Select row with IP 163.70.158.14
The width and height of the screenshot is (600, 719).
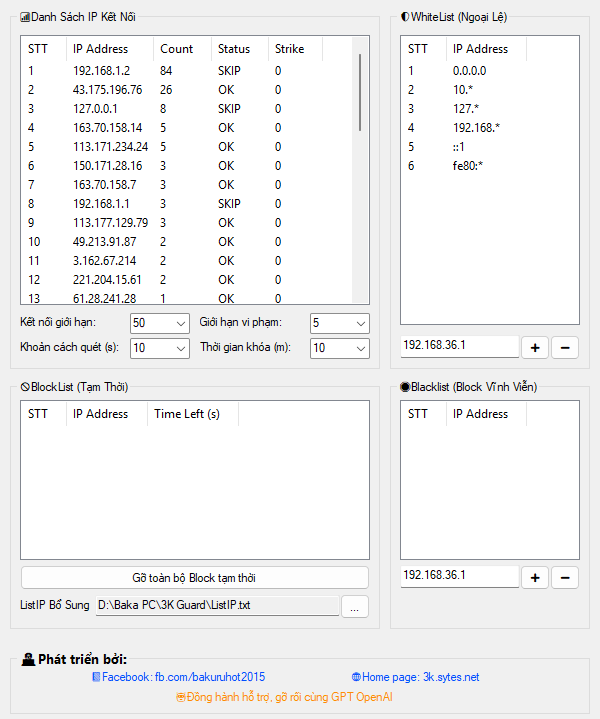[187, 128]
